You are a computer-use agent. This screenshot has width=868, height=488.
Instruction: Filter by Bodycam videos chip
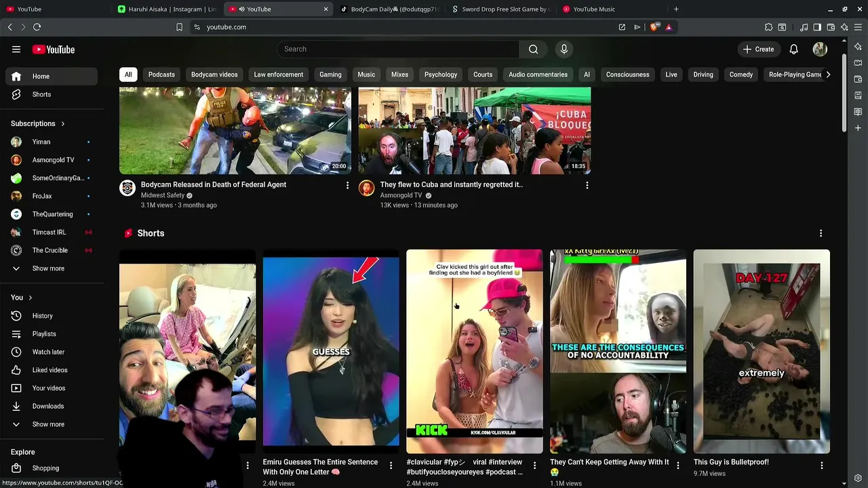point(214,75)
